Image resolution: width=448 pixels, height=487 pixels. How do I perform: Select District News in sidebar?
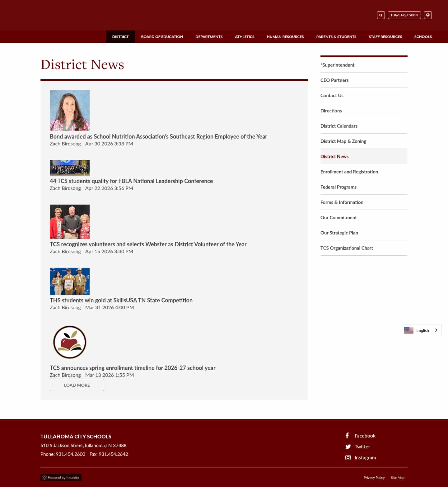[x=364, y=156]
